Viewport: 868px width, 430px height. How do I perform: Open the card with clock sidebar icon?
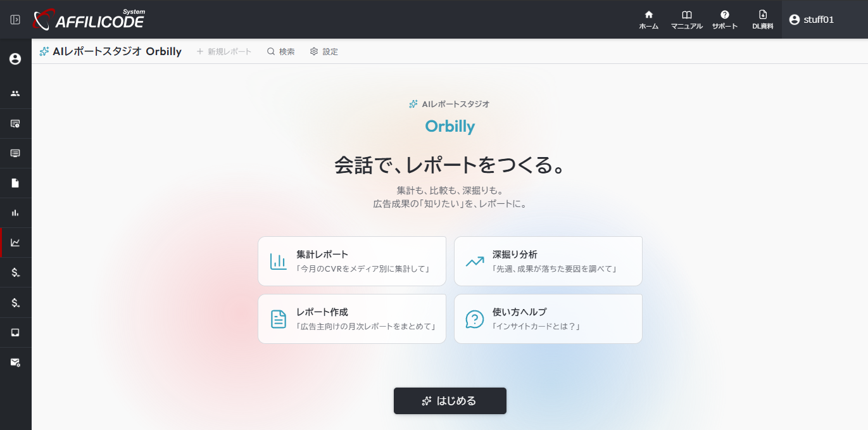coord(15,123)
